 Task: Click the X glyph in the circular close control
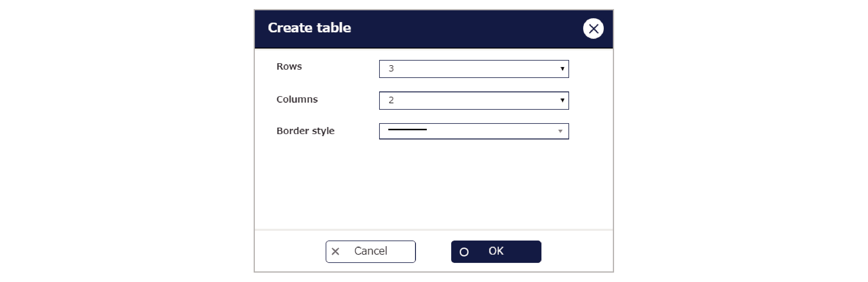(x=593, y=28)
